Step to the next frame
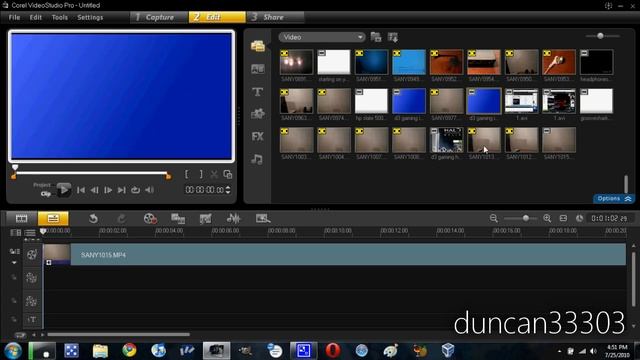The image size is (640, 360). (x=108, y=190)
